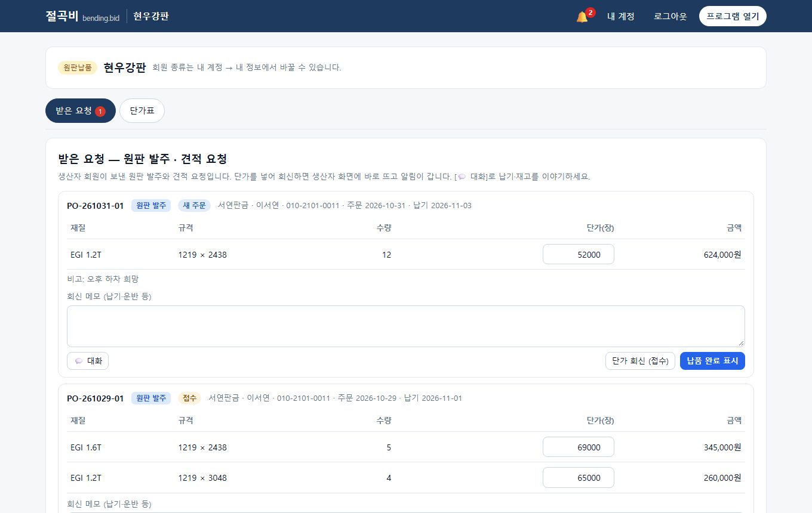Open the notification bell icon
This screenshot has height=513, width=812.
click(582, 17)
